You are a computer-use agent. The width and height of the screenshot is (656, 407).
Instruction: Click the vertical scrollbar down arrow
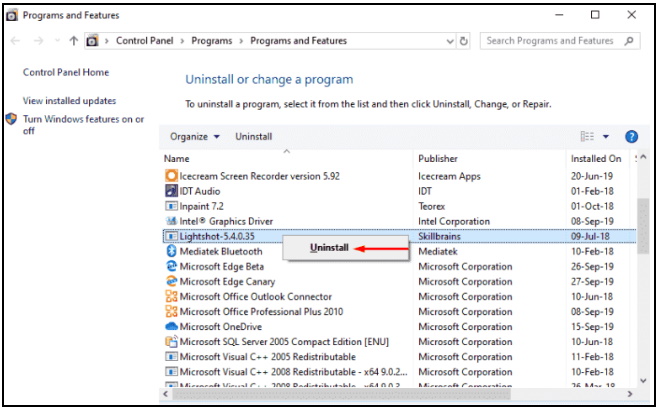(x=643, y=380)
